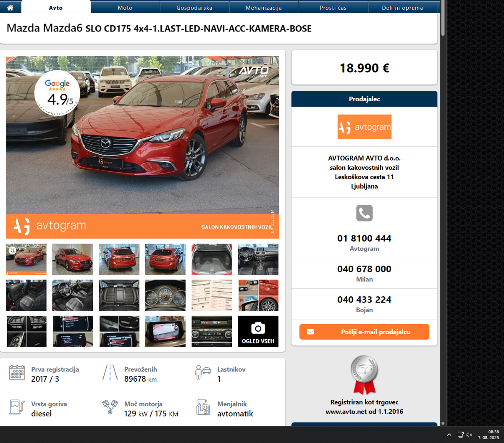Click the camera icon above OGLED VSEH
Image resolution: width=504 pixels, height=443 pixels.
[258, 328]
